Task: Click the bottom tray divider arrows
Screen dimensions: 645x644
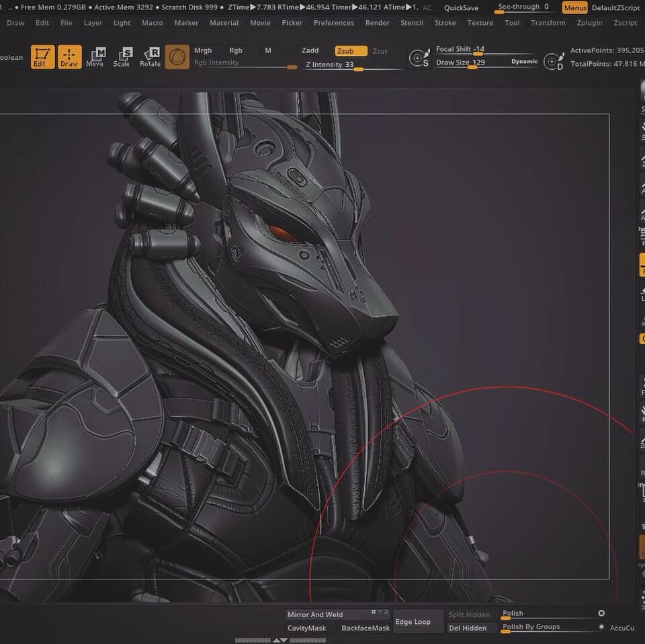Action: pyautogui.click(x=281, y=640)
